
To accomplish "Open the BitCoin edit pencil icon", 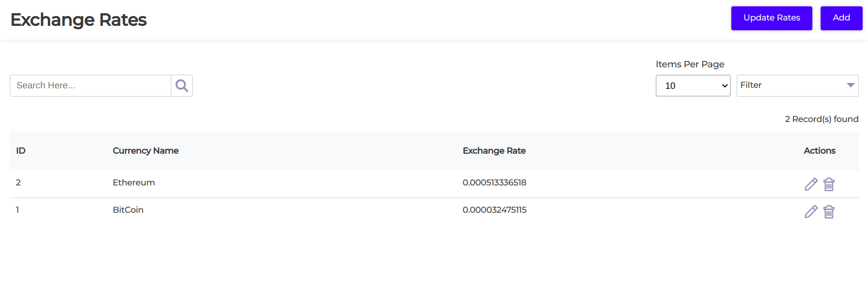I will point(810,211).
